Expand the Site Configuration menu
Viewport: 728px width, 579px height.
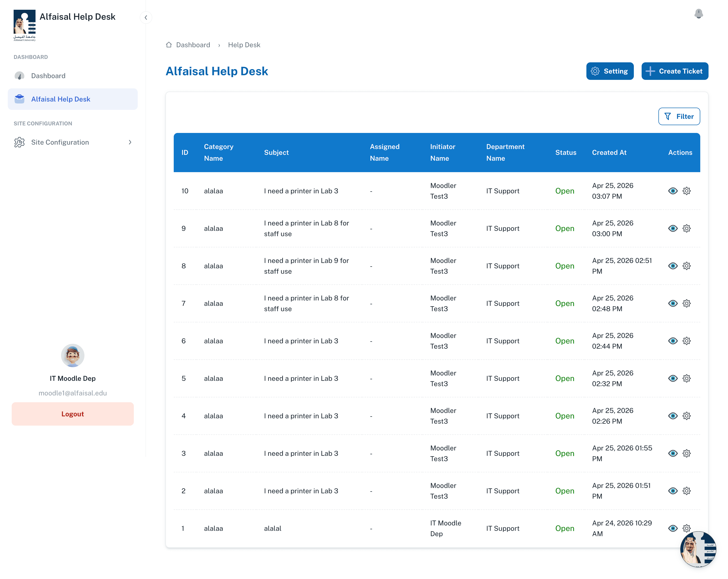(73, 142)
